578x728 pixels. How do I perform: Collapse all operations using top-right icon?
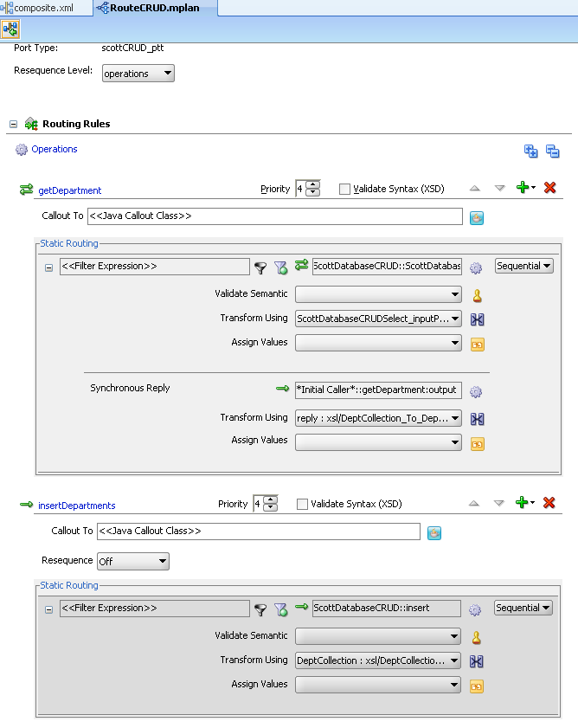coord(551,150)
